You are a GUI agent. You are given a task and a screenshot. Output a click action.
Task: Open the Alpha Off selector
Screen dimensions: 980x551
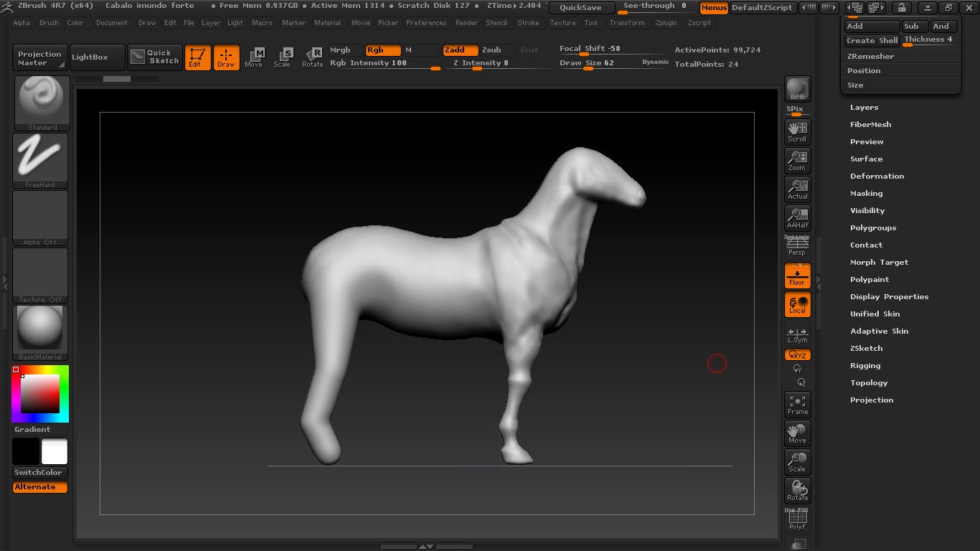40,218
